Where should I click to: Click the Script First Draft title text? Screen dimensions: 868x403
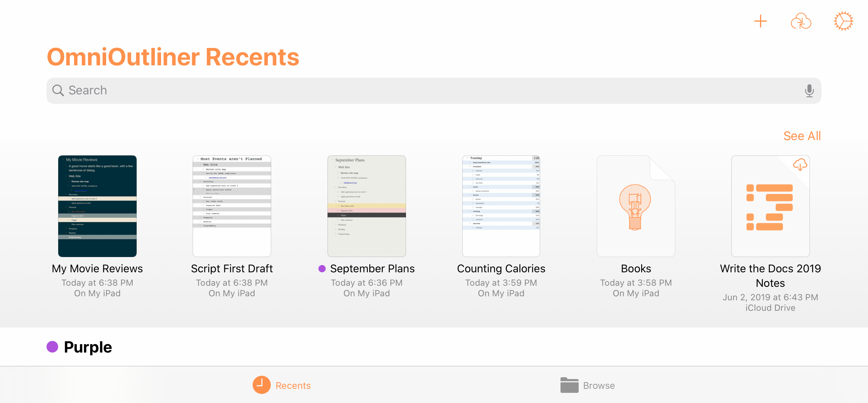pyautogui.click(x=232, y=269)
